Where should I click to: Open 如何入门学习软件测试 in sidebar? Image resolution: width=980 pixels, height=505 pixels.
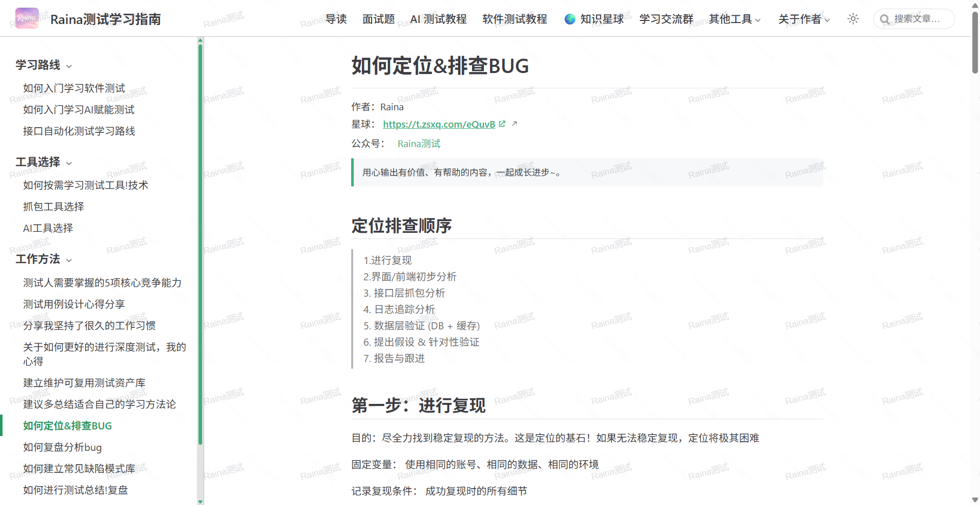[74, 88]
